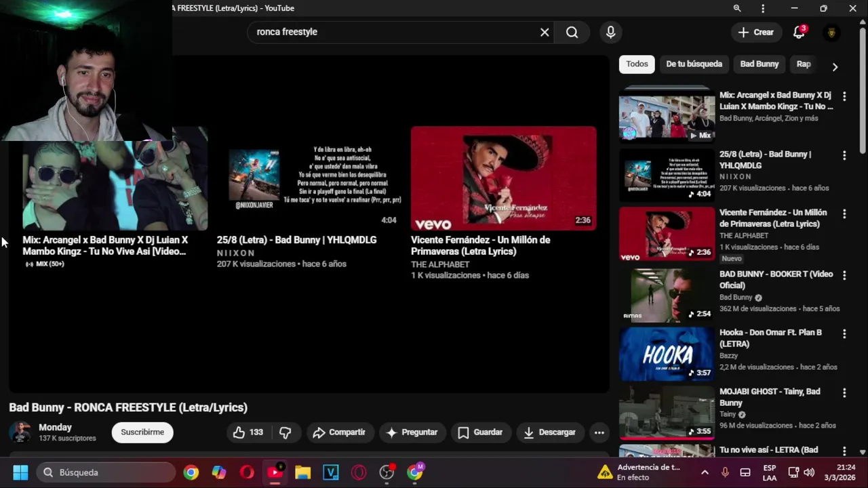This screenshot has height=488, width=868.
Task: Open Opera GX from the taskbar
Action: pyautogui.click(x=359, y=472)
